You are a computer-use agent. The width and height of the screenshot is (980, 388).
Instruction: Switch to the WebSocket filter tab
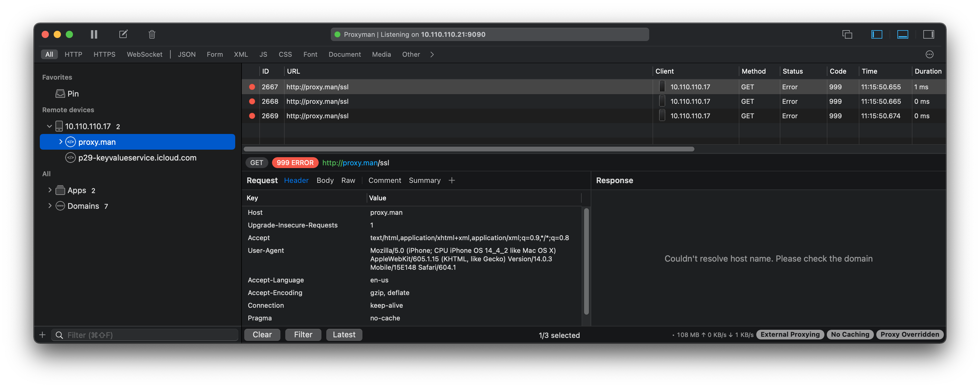(x=144, y=54)
